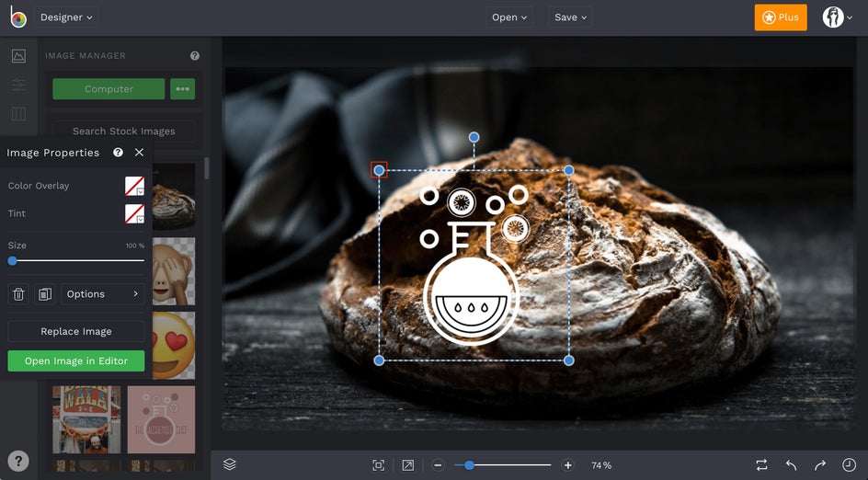Open the Open menu
868x480 pixels.
pos(509,17)
